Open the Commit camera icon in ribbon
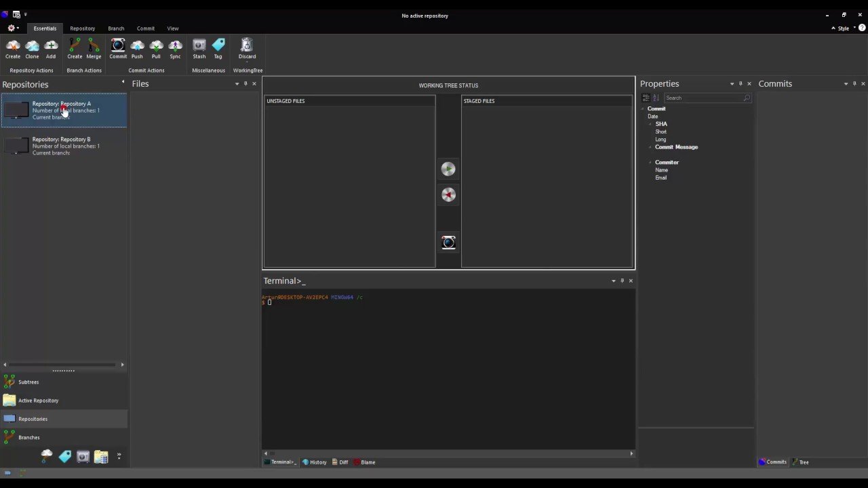Screen dimensions: 868x488 118,47
